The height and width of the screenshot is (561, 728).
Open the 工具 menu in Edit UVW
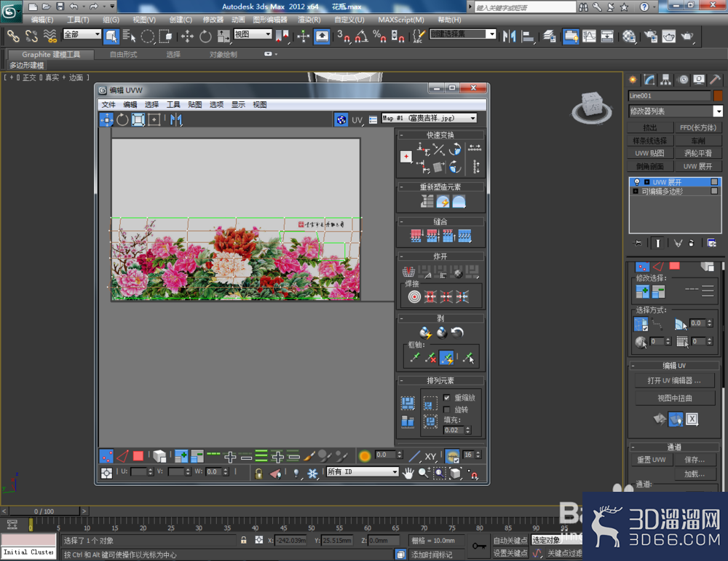click(x=173, y=105)
